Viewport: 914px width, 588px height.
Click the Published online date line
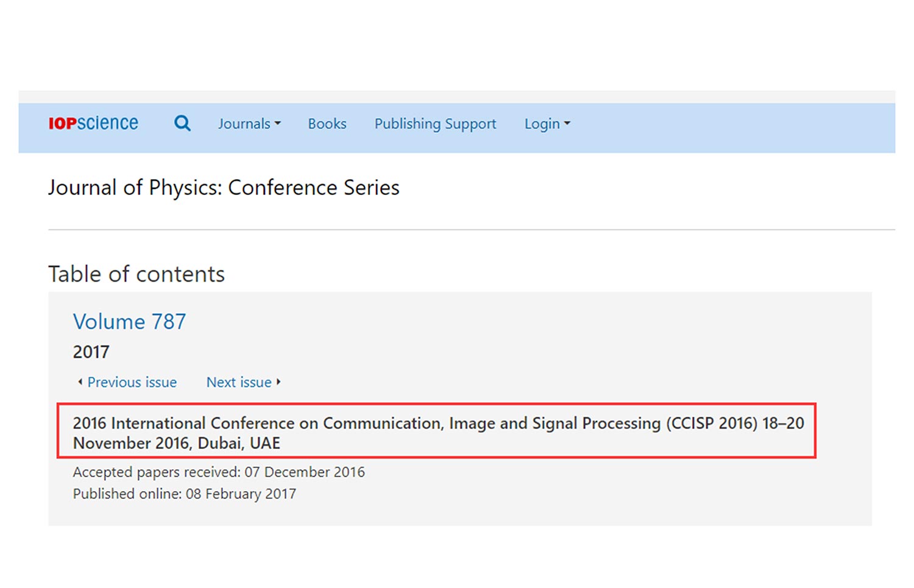point(184,494)
